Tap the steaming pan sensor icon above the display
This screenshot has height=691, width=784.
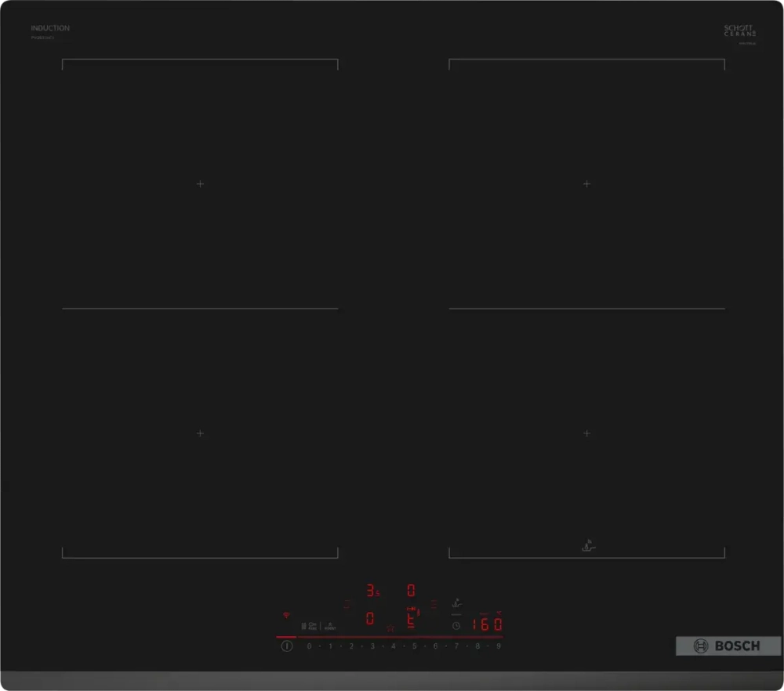456,603
